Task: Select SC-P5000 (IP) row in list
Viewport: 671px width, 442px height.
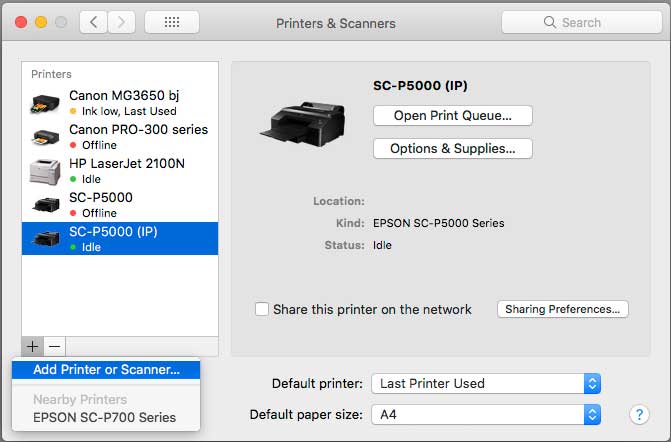Action: 120,238
